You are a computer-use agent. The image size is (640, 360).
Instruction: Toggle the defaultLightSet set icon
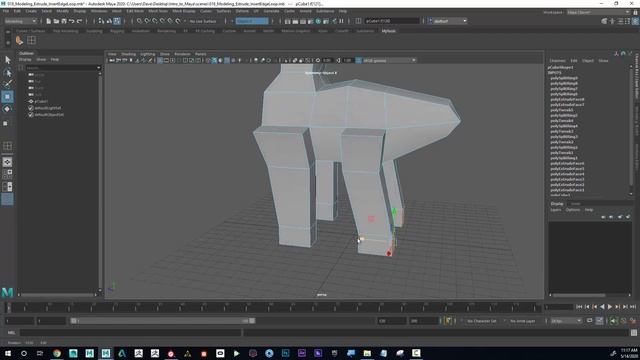point(31,108)
